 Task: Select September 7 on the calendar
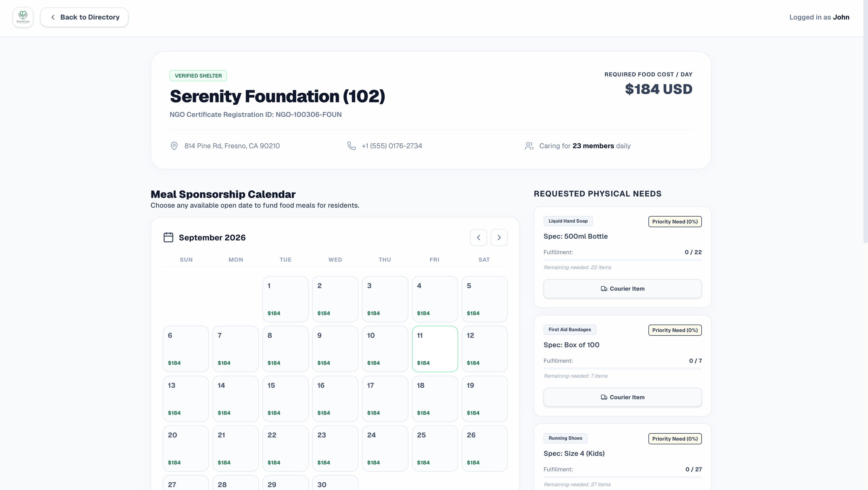(x=235, y=349)
